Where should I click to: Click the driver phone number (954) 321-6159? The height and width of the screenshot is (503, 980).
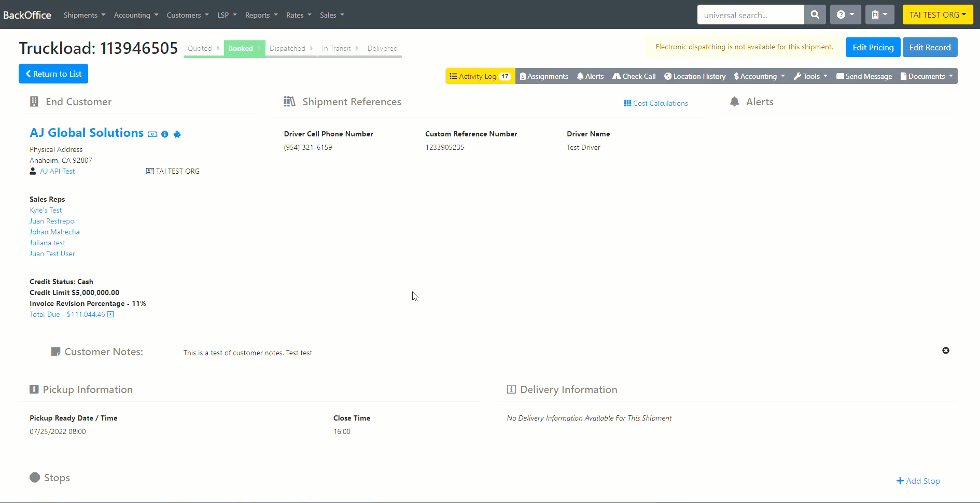[x=308, y=147]
